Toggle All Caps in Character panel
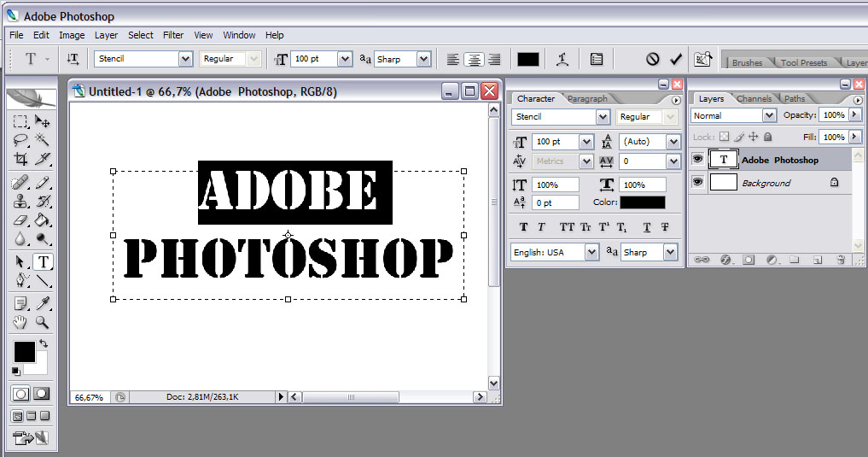The width and height of the screenshot is (868, 457). (567, 227)
